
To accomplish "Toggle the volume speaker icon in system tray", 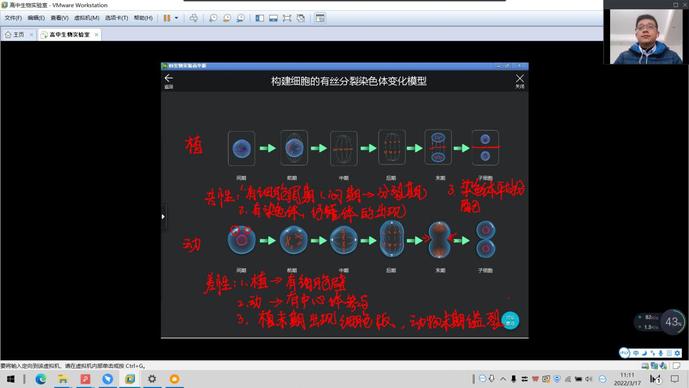I will point(589,379).
